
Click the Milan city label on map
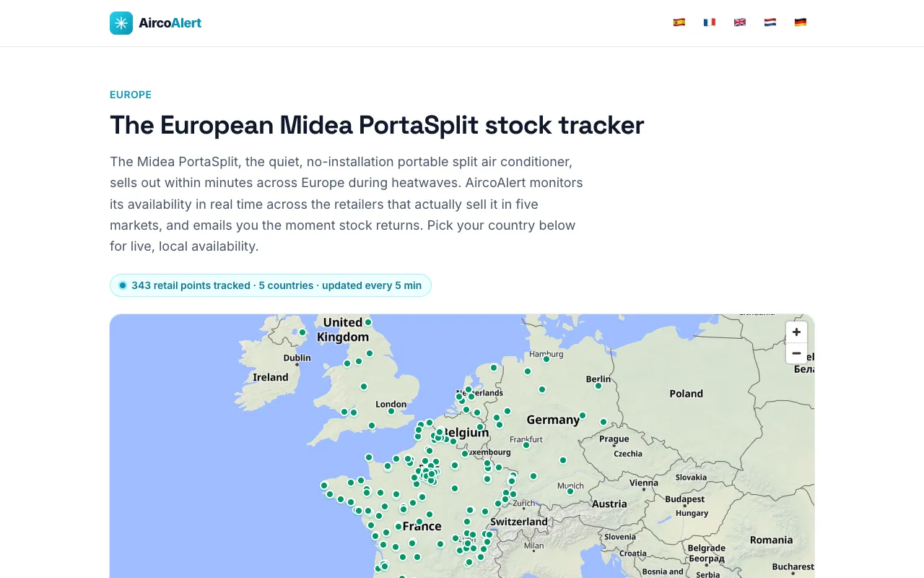(x=534, y=545)
